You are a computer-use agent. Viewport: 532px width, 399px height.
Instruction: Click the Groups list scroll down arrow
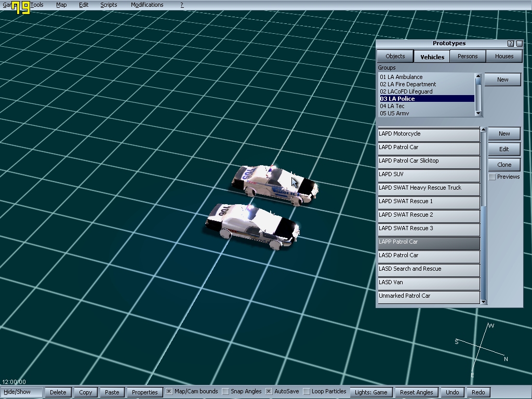coord(478,113)
